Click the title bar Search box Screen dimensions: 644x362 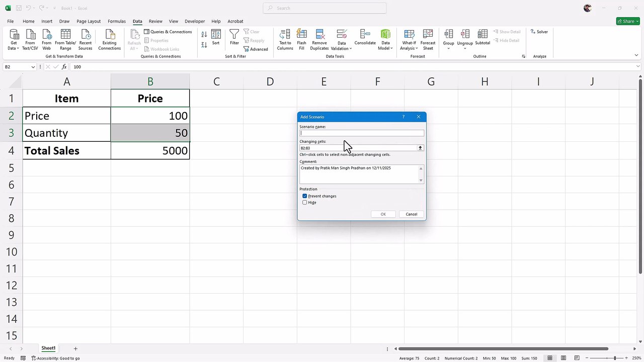325,8
